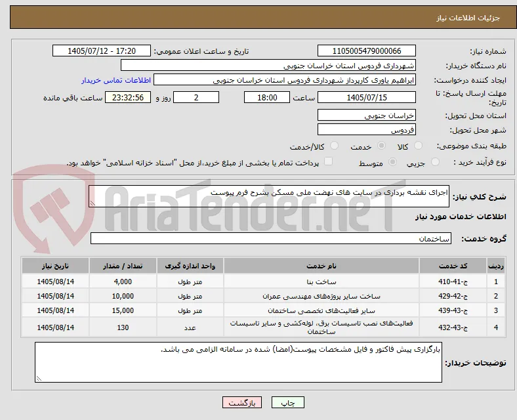Screen dimensions: 517x420
Task: Click the فعالیت‌های نصب تاسیسات برق service name
Action: pyautogui.click(x=321, y=327)
